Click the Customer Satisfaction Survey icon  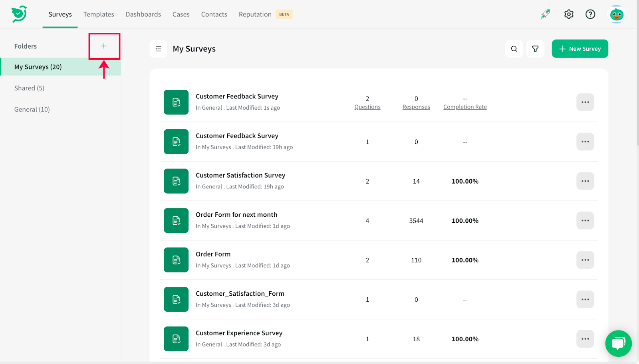coord(176,181)
